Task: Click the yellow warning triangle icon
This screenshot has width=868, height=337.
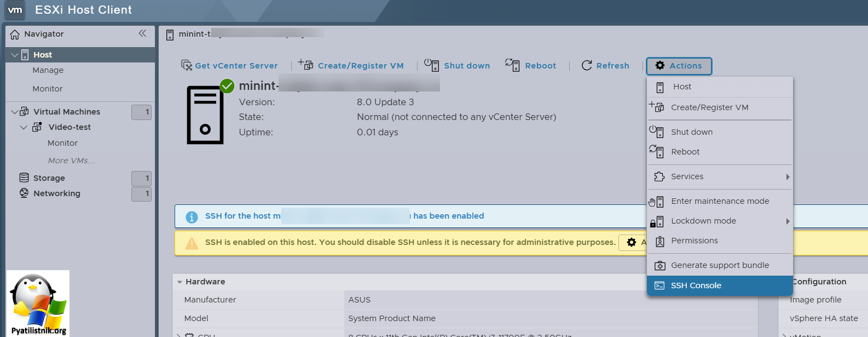Action: click(192, 243)
